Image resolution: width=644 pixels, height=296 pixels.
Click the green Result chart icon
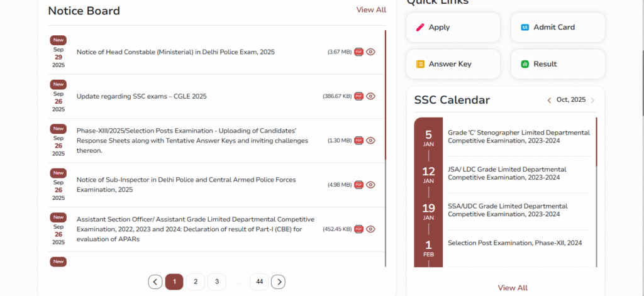(525, 64)
